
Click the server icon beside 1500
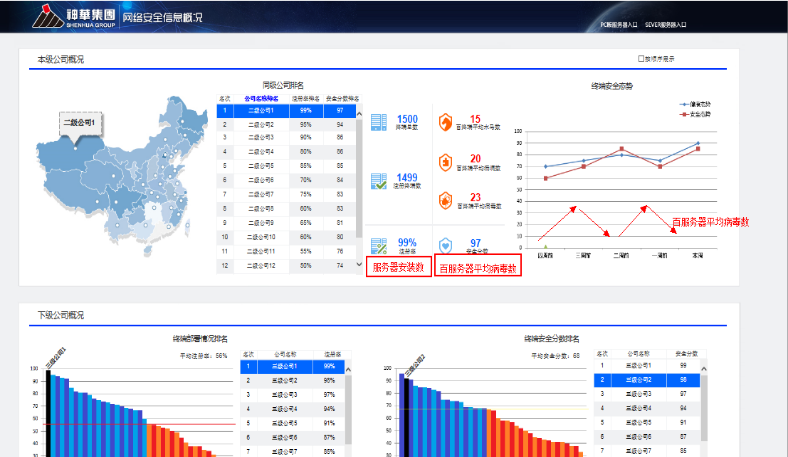point(379,122)
